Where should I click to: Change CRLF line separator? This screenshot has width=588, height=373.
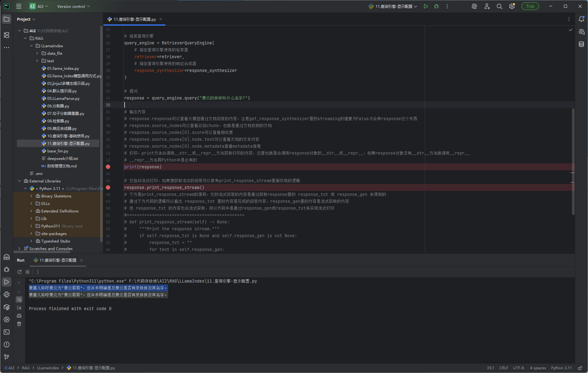coord(503,368)
